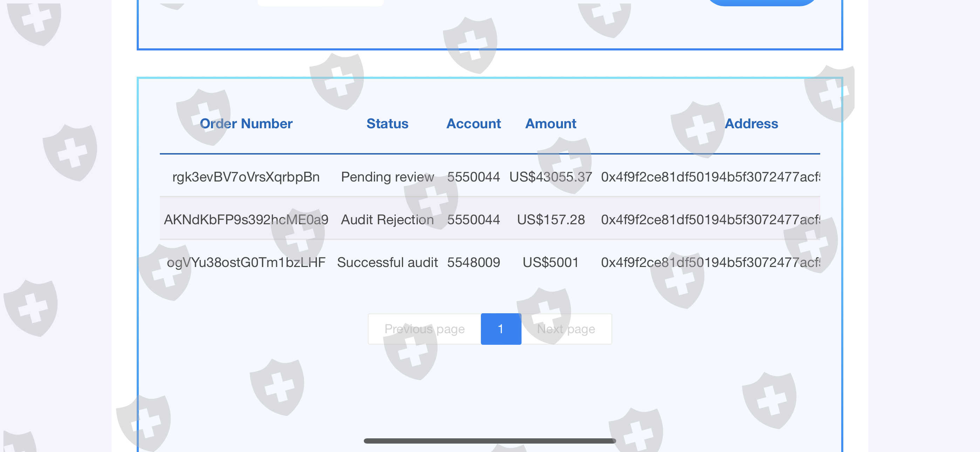Select page 1 in pagination
The height and width of the screenshot is (452, 980).
pos(501,329)
